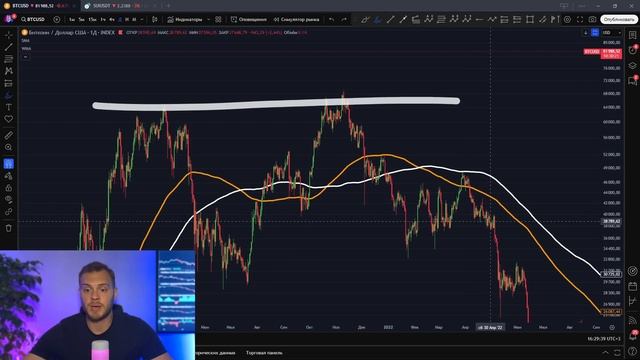Collapse the indicator legend with small arrow
The image size is (640, 360).
click(26, 57)
